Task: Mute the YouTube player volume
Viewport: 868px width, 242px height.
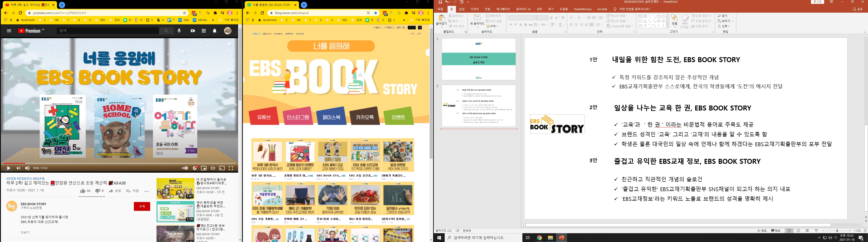Action: (x=27, y=168)
